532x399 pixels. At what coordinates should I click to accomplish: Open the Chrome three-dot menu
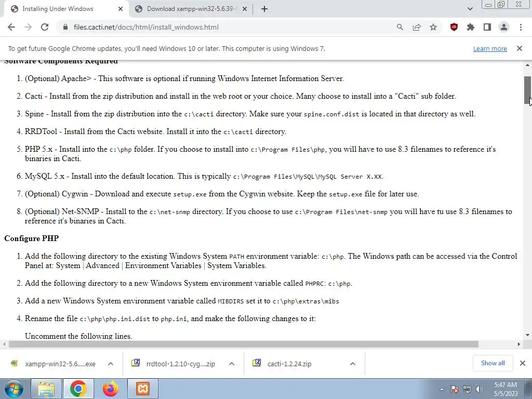[521, 27]
